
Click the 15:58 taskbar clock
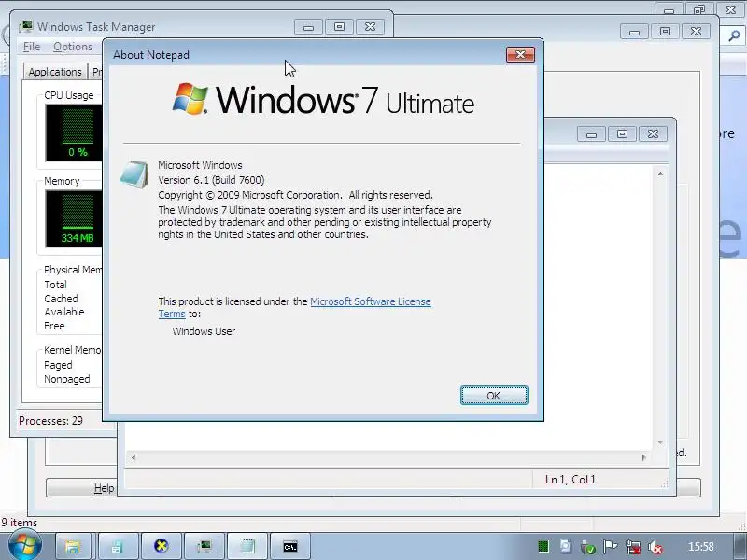(x=701, y=547)
